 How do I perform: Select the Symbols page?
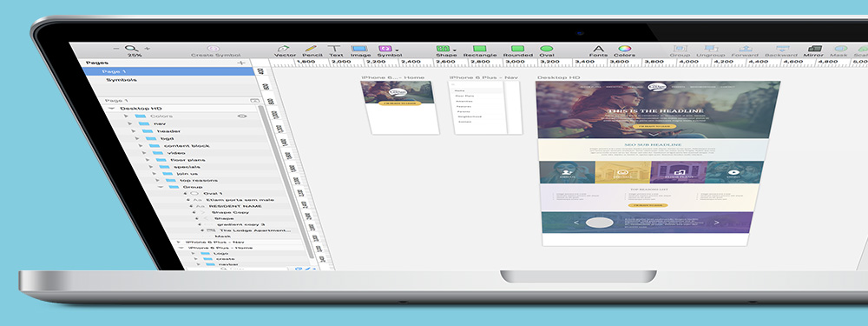point(122,80)
